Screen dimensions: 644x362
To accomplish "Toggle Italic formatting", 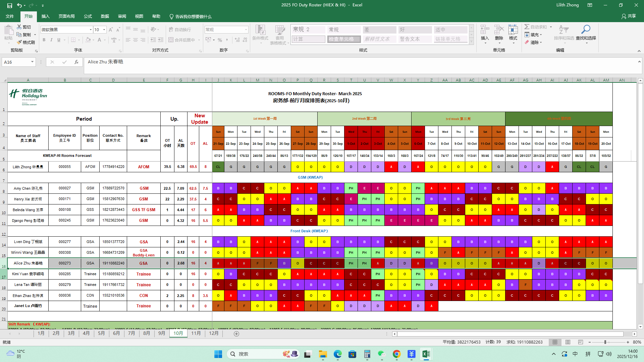I will point(51,40).
